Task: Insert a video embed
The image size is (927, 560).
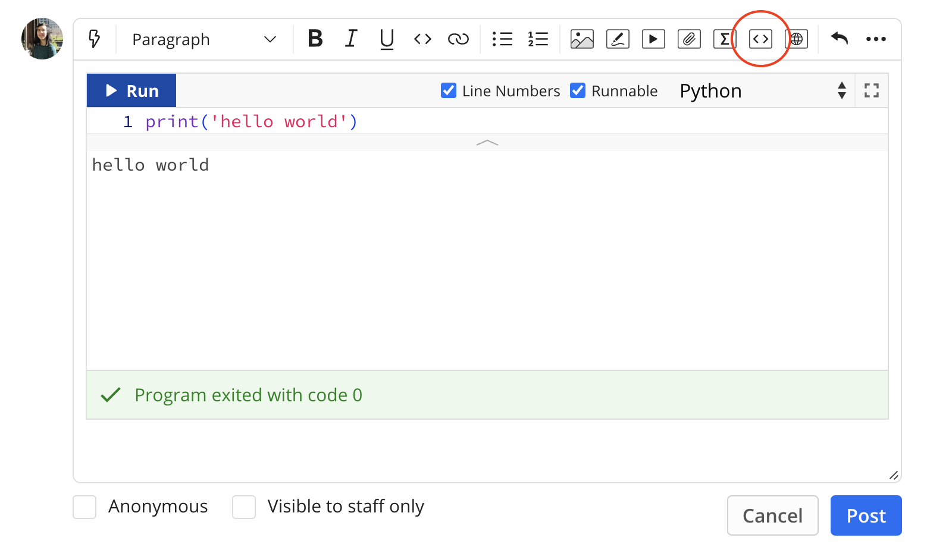Action: (x=653, y=39)
